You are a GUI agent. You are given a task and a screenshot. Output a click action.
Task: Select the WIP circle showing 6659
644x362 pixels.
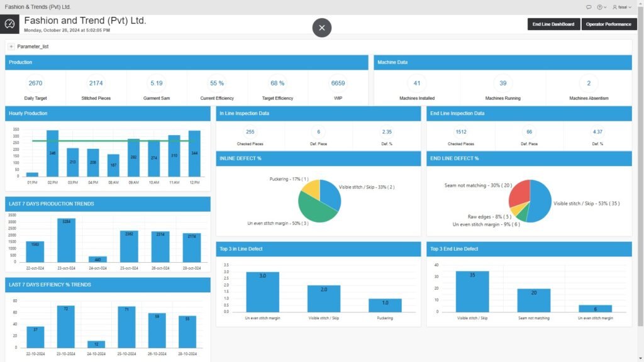[338, 83]
